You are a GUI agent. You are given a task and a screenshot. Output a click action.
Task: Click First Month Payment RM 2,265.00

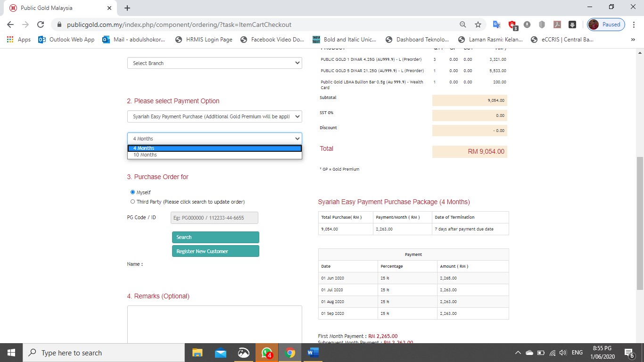(358, 336)
